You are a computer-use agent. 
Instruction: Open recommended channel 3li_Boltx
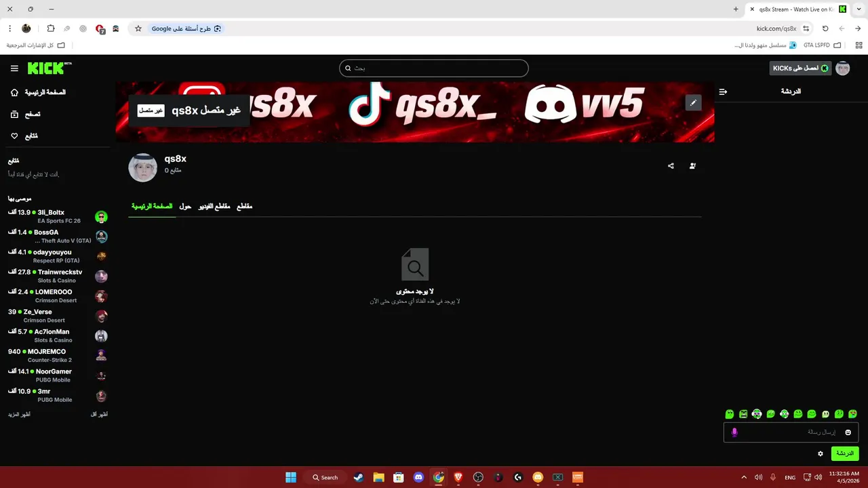point(58,217)
